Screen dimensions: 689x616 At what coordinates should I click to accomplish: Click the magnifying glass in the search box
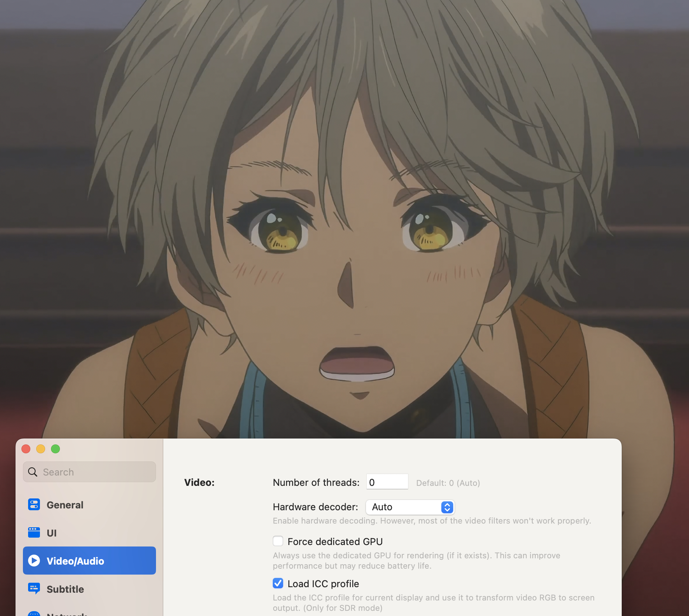[33, 472]
